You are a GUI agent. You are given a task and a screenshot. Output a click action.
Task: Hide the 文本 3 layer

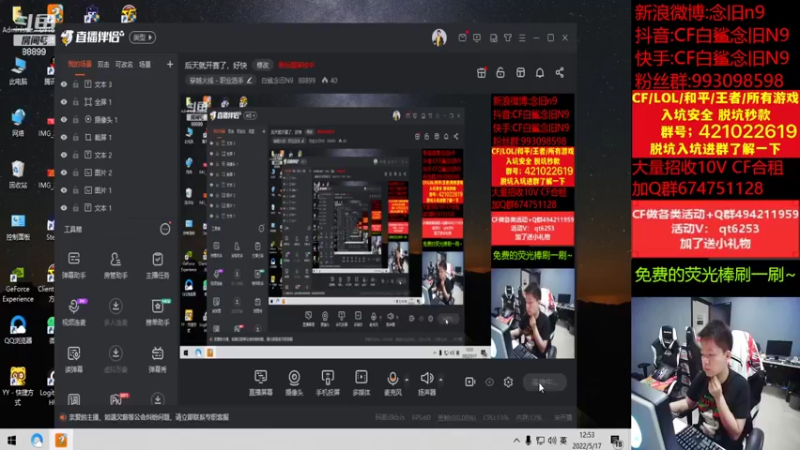click(64, 84)
